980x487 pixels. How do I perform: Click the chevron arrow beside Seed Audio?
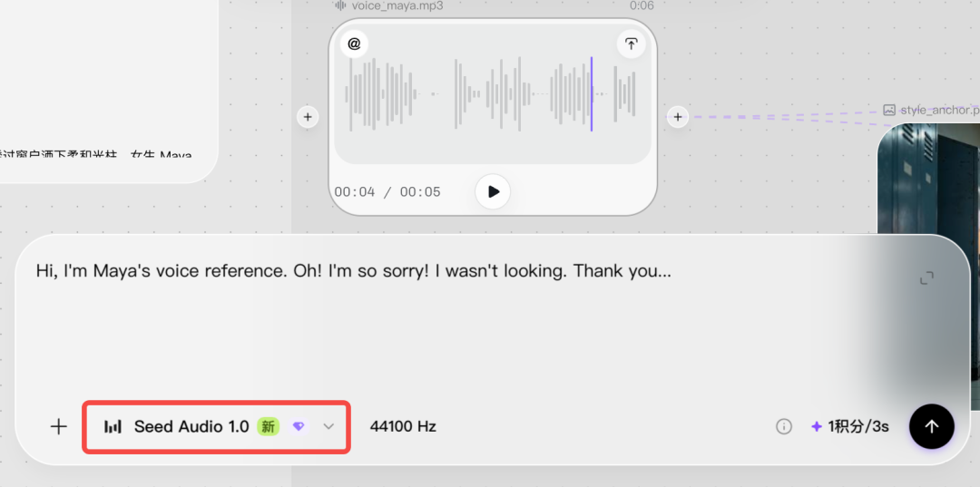pyautogui.click(x=328, y=426)
